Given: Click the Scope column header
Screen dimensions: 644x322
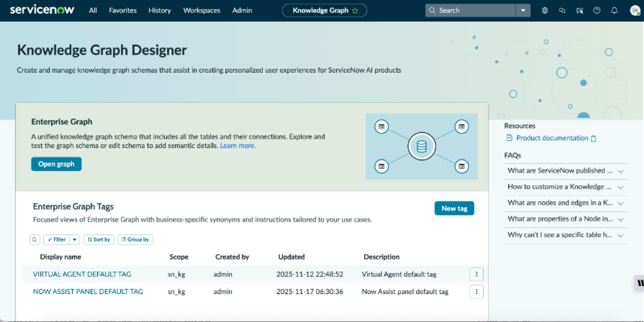Looking at the screenshot, I should pyautogui.click(x=179, y=257).
